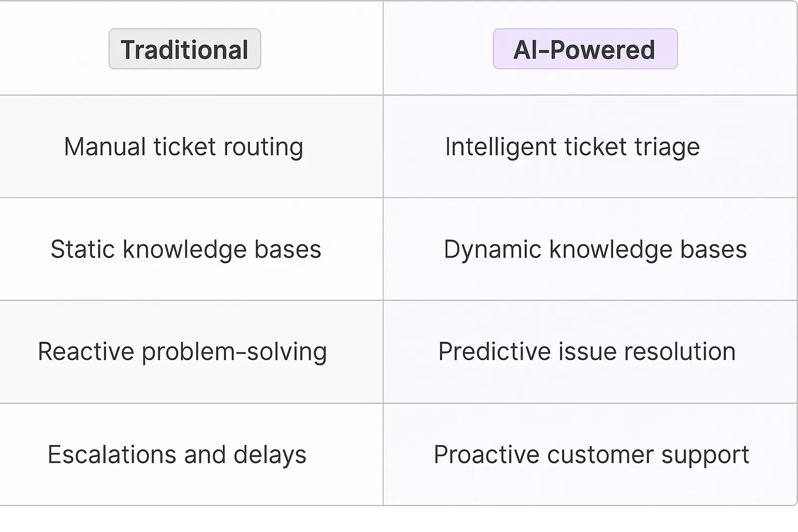Click the word Static in the table
798x532 pixels.
point(83,249)
